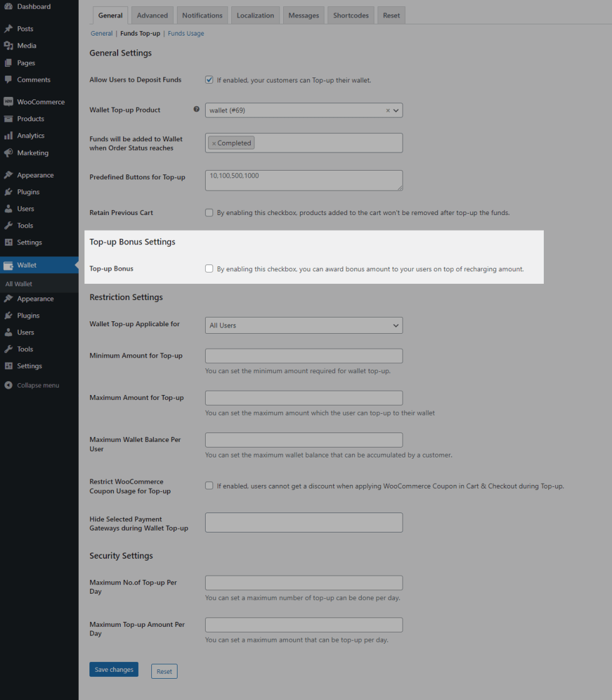
Task: Open Hide Selected Payment Gateways select box
Action: pyautogui.click(x=304, y=522)
